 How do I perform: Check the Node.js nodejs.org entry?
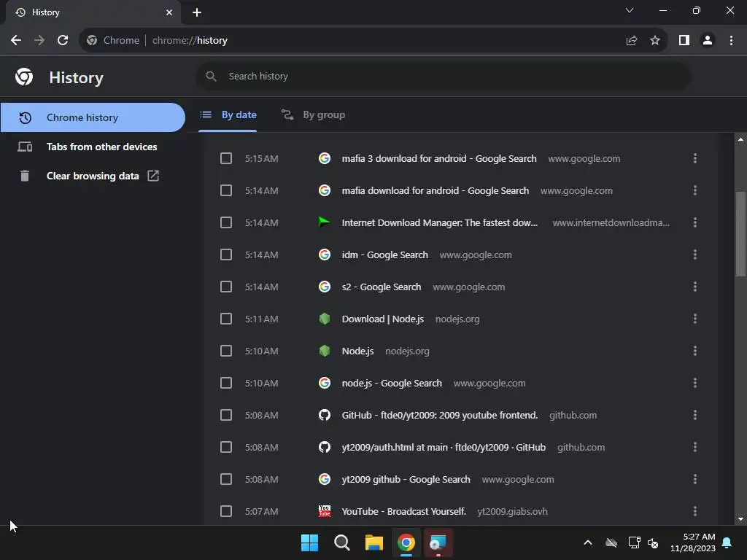click(x=226, y=351)
